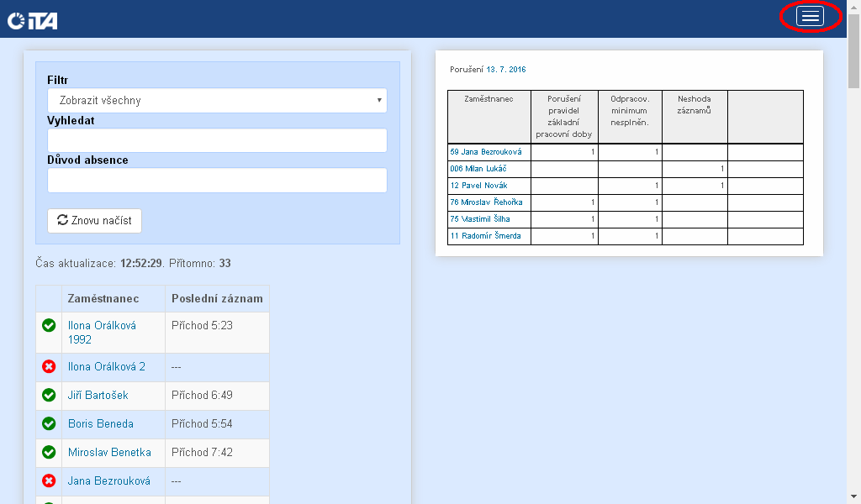The width and height of the screenshot is (861, 504).
Task: Click the Důvod absence input field
Action: (x=217, y=181)
